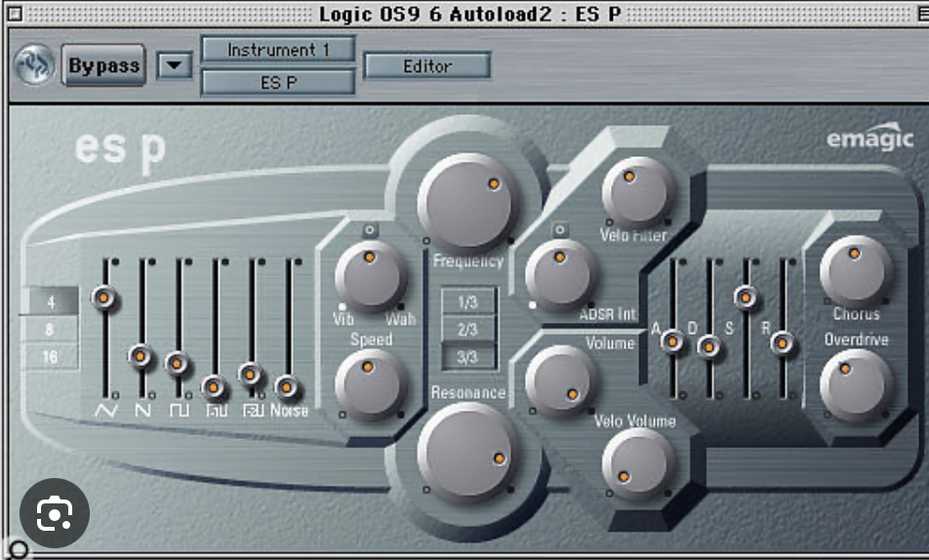
Task: Toggle the Bypass button
Action: [103, 65]
